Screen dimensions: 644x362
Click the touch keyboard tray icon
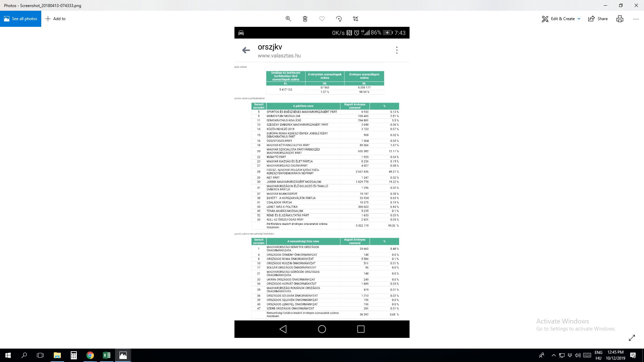[587, 355]
